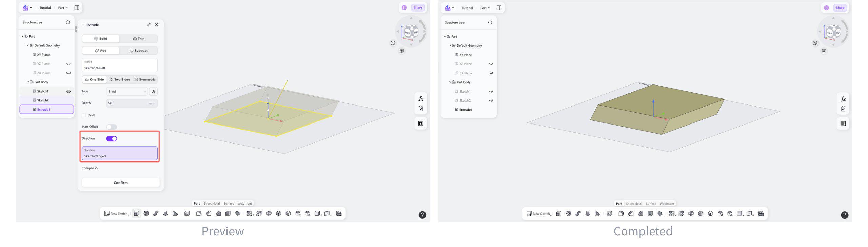This screenshot has height=247, width=868.
Task: Click user avatar in Preview top right
Action: 404,8
